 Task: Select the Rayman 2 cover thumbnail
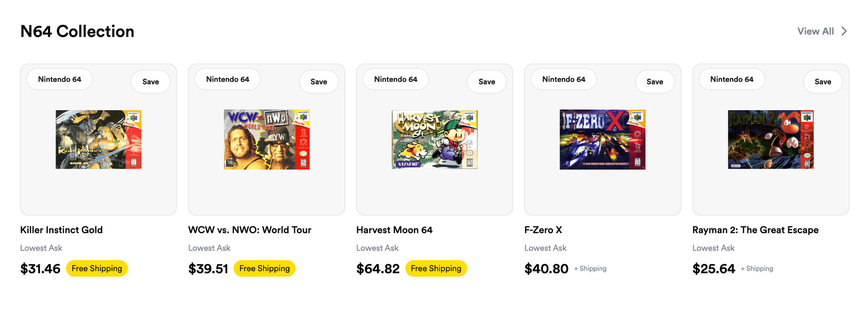[x=770, y=140]
